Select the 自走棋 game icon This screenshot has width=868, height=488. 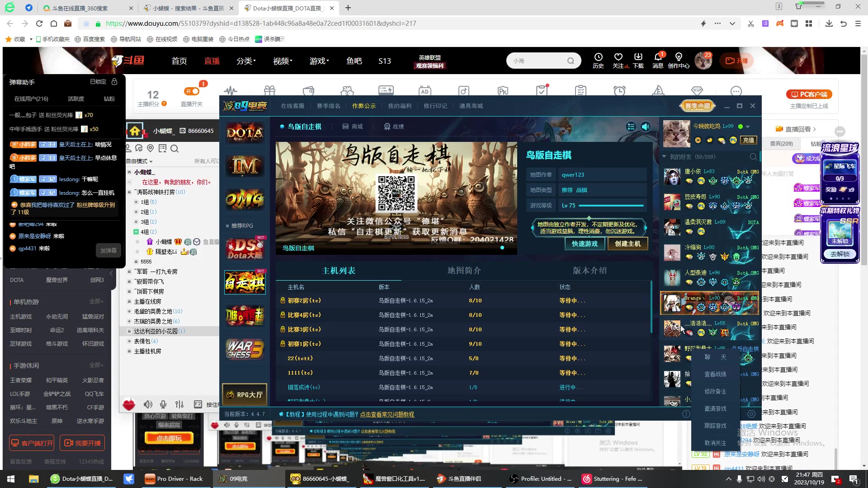coord(245,282)
